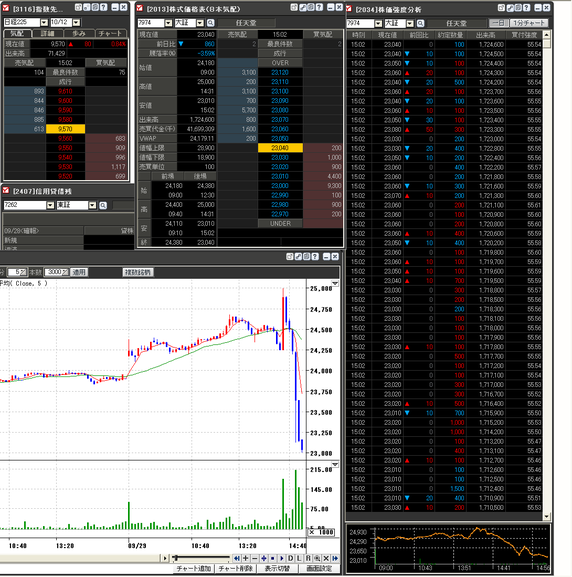Click the tick list scrollbar down arrow
The image size is (572, 577).
pyautogui.click(x=547, y=516)
